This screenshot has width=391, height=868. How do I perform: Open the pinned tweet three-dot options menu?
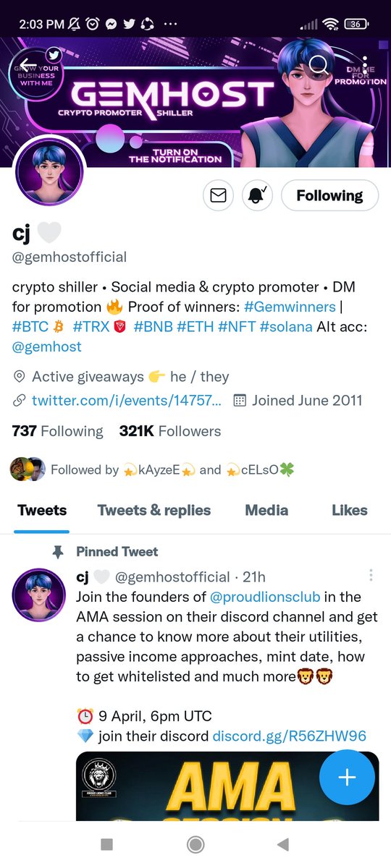point(371,576)
